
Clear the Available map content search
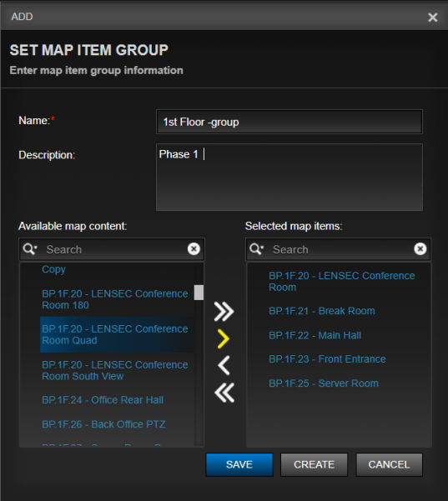click(x=194, y=249)
